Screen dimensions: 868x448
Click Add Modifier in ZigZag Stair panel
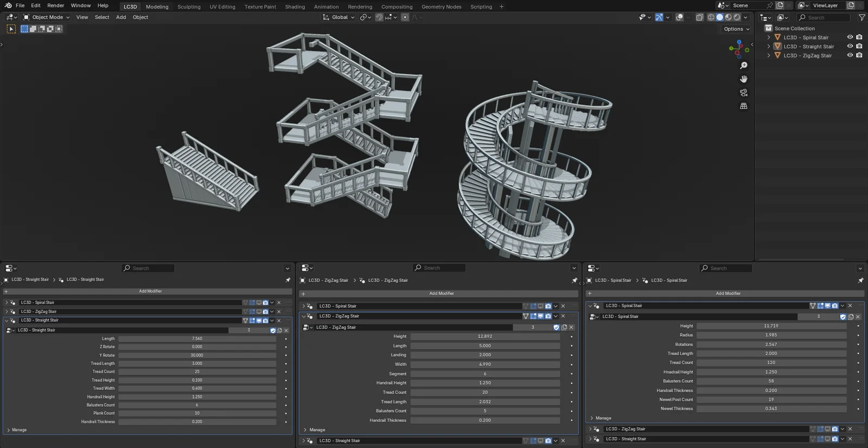click(x=441, y=293)
